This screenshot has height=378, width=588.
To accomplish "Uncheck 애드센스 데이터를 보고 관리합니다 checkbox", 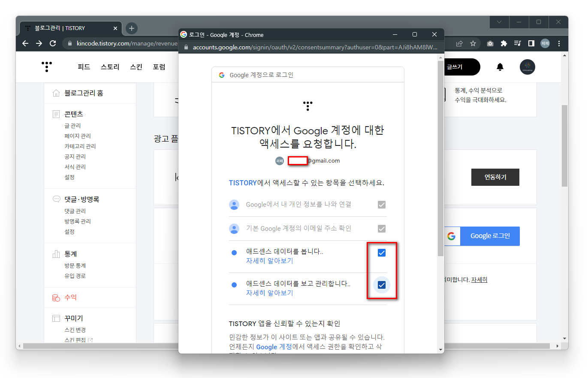I will 382,285.
